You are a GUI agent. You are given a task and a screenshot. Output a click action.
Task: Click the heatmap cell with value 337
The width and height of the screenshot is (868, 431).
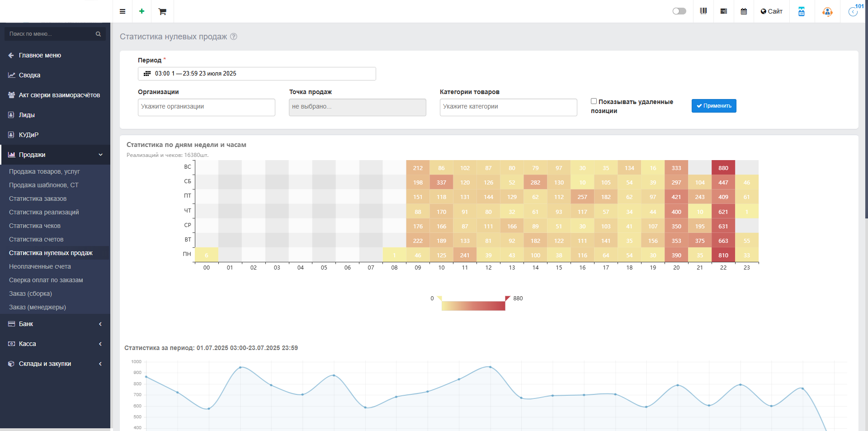pos(441,182)
